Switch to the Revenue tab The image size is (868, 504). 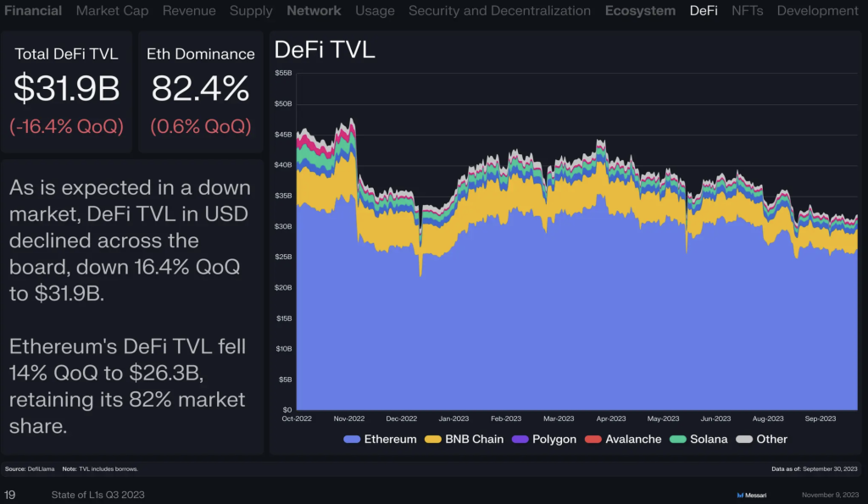(x=189, y=10)
